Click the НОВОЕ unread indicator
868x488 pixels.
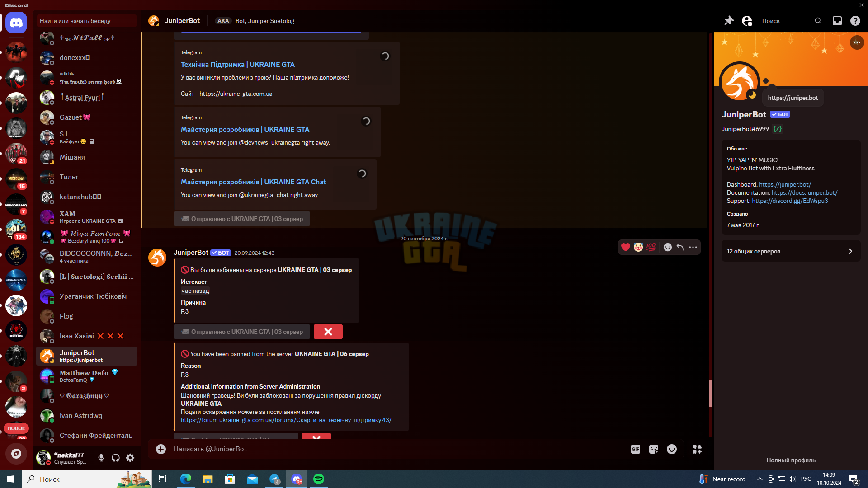(x=16, y=428)
